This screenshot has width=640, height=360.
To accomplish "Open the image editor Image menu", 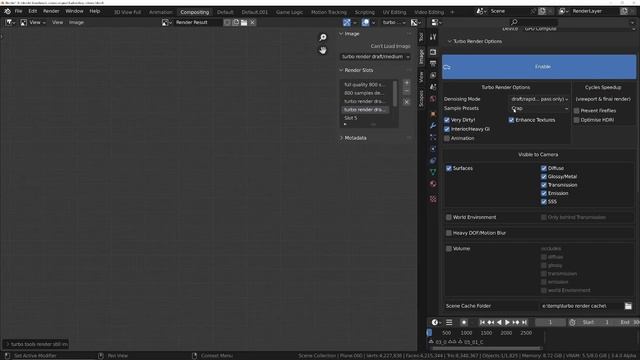I will pyautogui.click(x=76, y=22).
